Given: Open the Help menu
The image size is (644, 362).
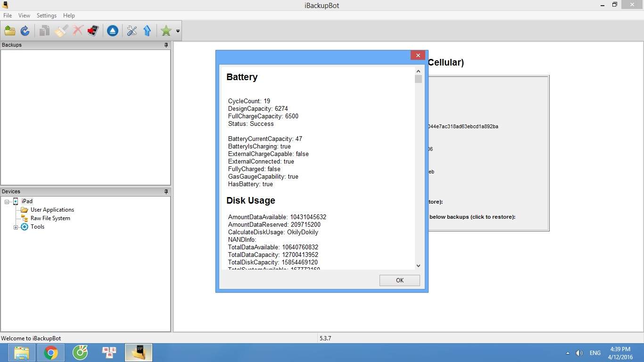Looking at the screenshot, I should [x=69, y=16].
